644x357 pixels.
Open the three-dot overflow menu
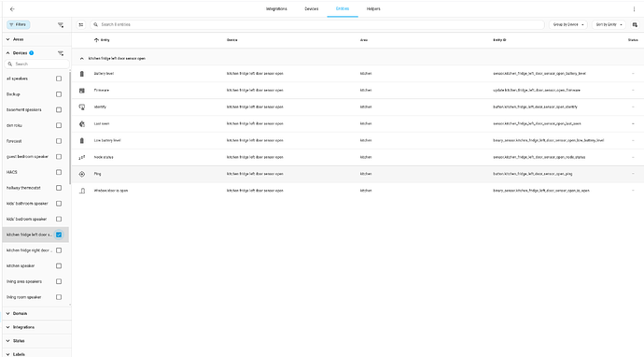(x=634, y=9)
